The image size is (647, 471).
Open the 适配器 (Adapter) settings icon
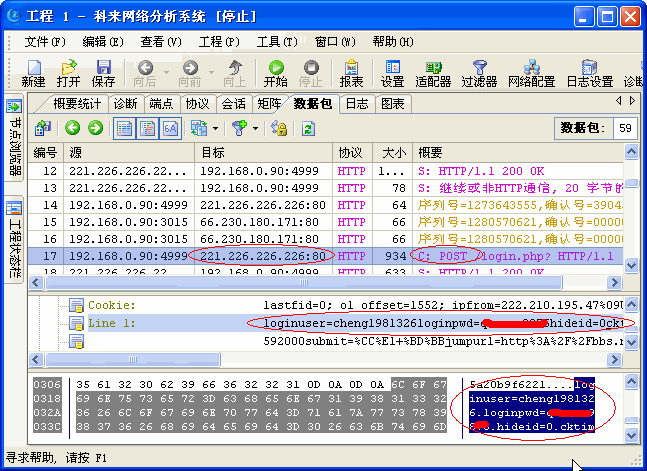434,73
